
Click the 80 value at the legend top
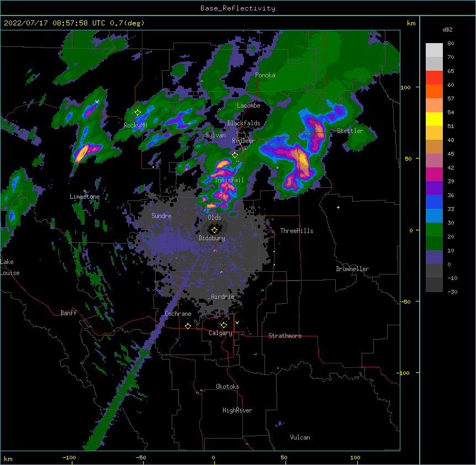click(451, 44)
